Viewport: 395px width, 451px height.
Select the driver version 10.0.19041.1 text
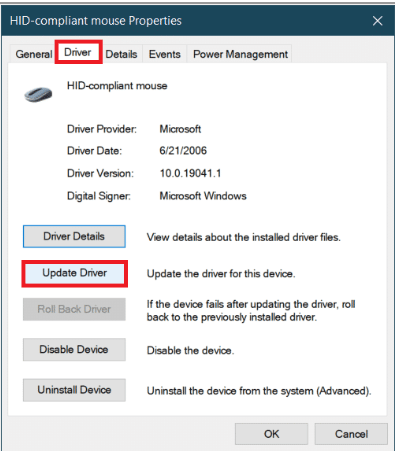190,173
